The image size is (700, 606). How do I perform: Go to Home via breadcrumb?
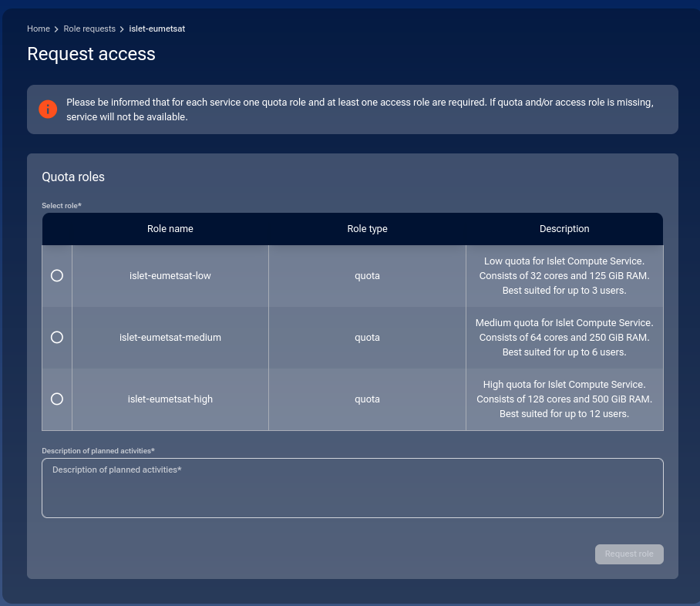pyautogui.click(x=38, y=29)
